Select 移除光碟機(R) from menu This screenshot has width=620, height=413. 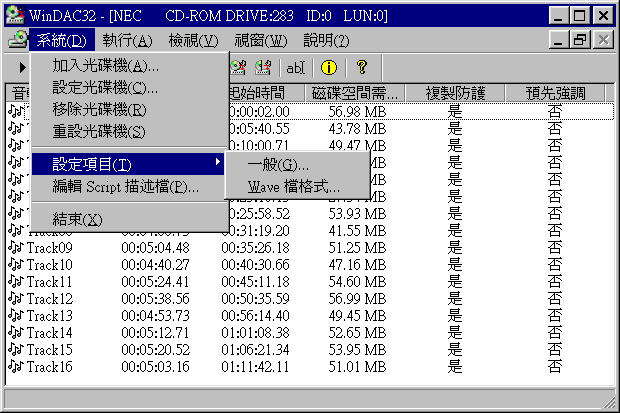click(130, 110)
